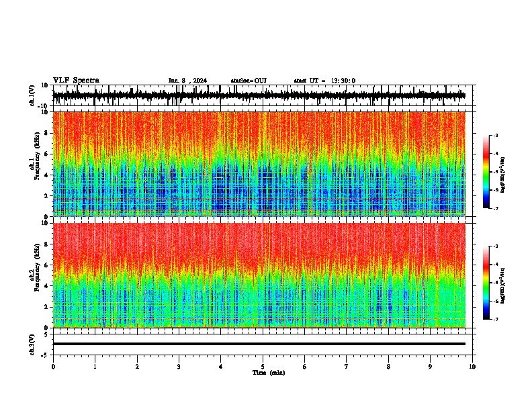Click the "-3" label on ch.2 color bar

496,246
